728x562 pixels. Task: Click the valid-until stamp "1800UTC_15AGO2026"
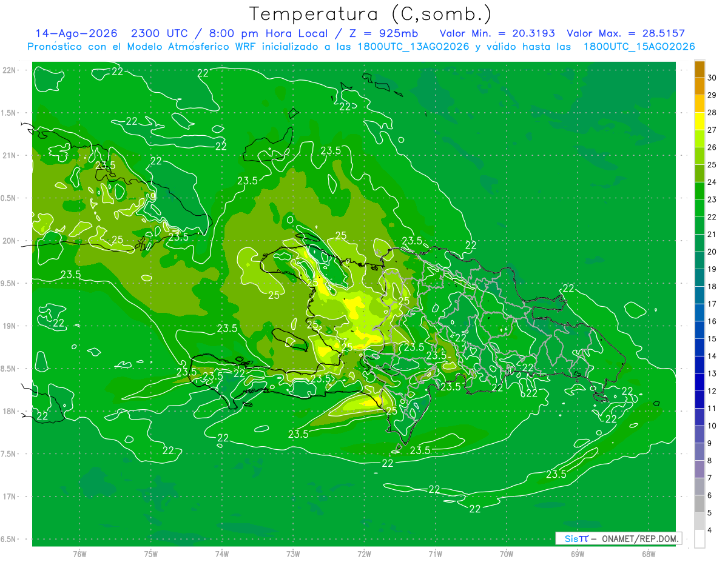pos(639,47)
